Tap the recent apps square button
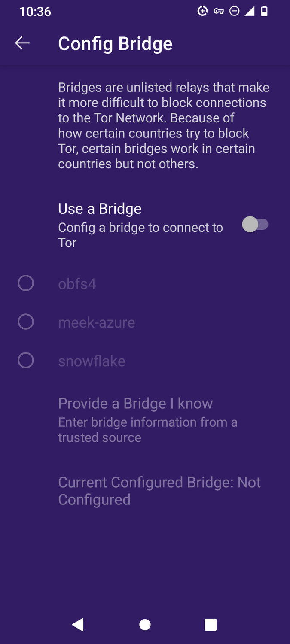Screen dimensions: 290x644 tap(211, 625)
